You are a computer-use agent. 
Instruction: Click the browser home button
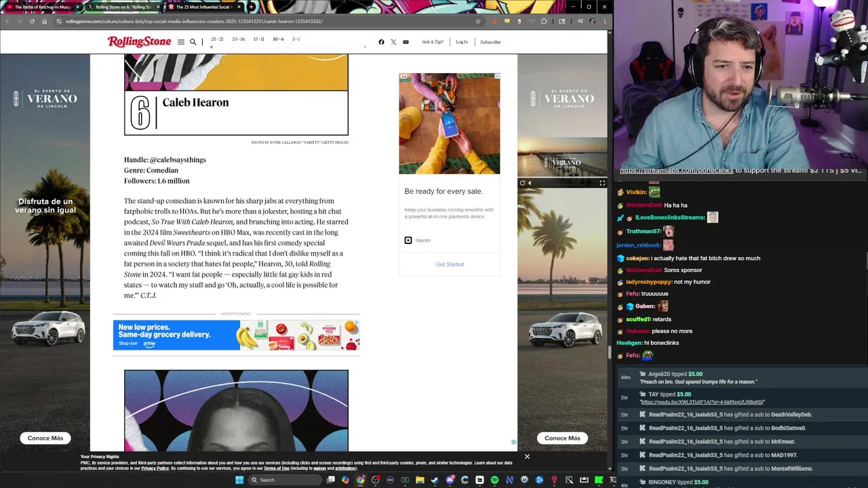(45, 21)
